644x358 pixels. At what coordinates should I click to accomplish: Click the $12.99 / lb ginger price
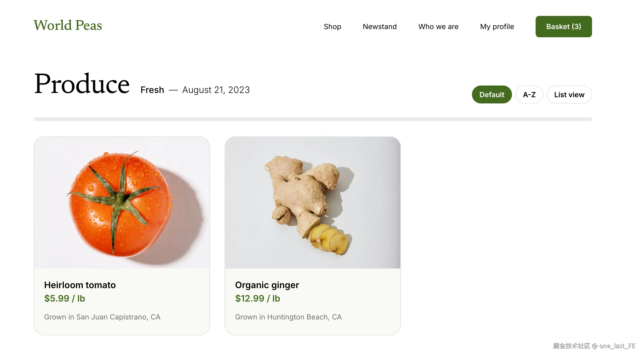tap(258, 298)
